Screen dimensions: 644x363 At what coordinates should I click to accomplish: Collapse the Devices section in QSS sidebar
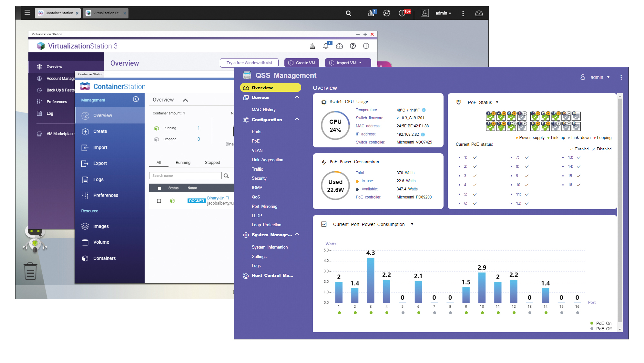pyautogui.click(x=297, y=97)
